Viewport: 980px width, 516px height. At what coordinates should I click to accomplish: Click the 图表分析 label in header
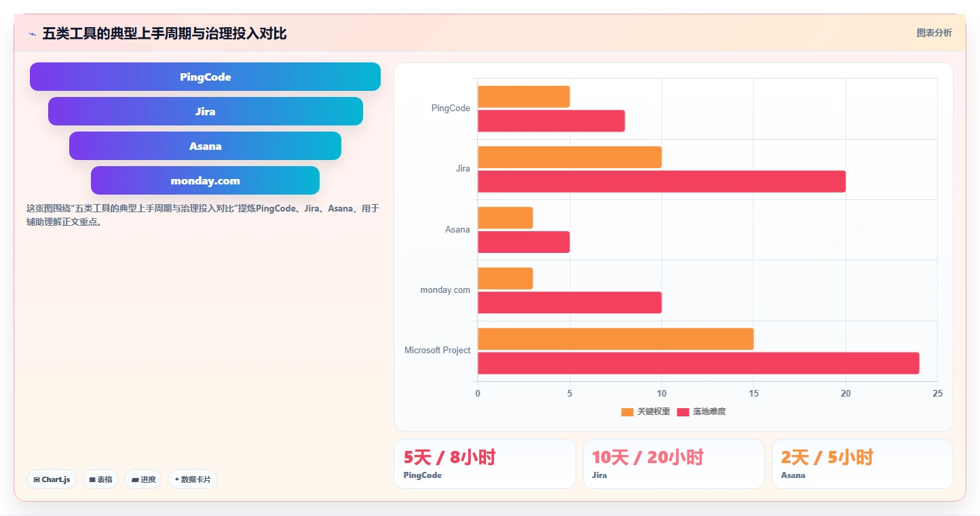934,33
